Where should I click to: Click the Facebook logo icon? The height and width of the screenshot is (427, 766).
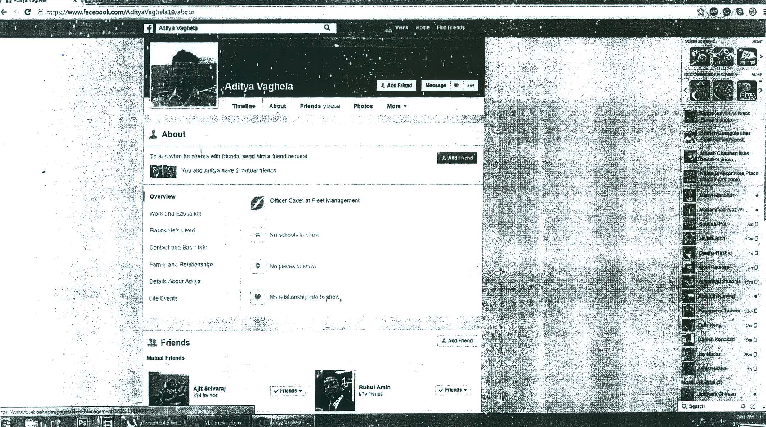(149, 28)
